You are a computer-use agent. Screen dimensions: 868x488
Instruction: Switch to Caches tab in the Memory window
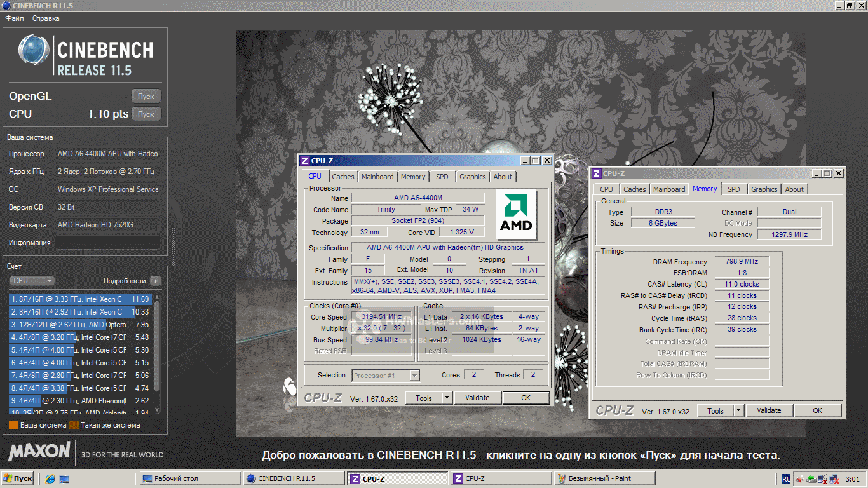[x=634, y=189]
